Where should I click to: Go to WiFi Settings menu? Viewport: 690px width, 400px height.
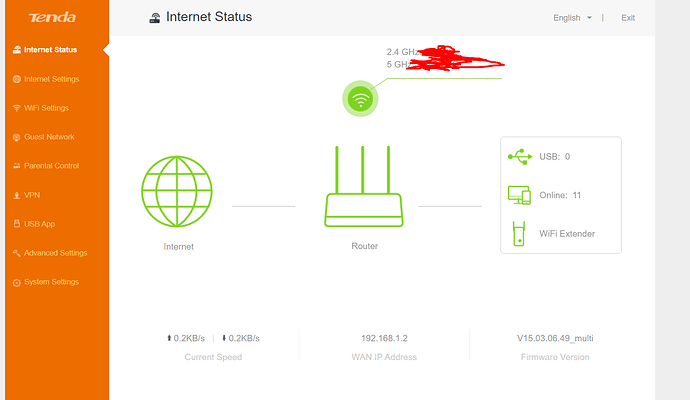click(46, 108)
